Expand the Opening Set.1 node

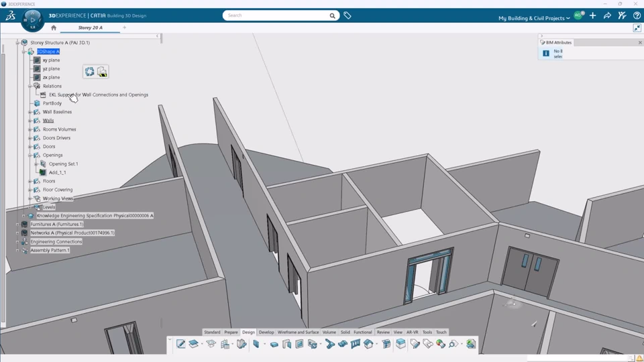36,164
